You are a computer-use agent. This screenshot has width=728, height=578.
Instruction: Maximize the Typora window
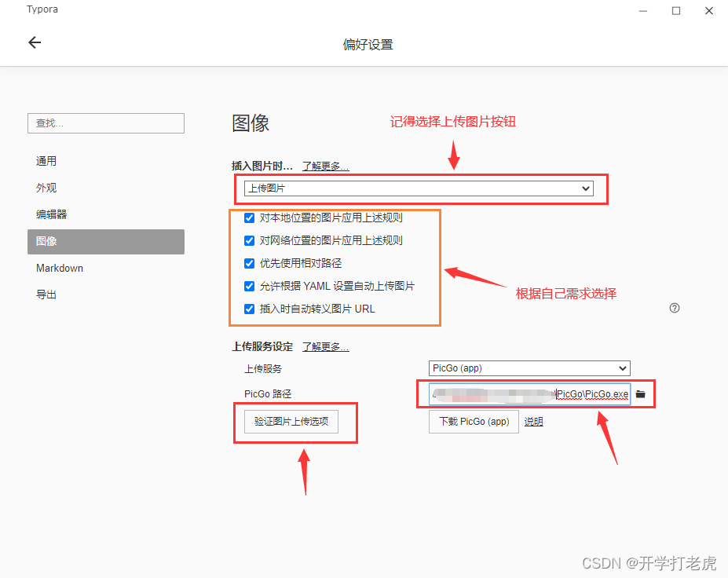[676, 11]
